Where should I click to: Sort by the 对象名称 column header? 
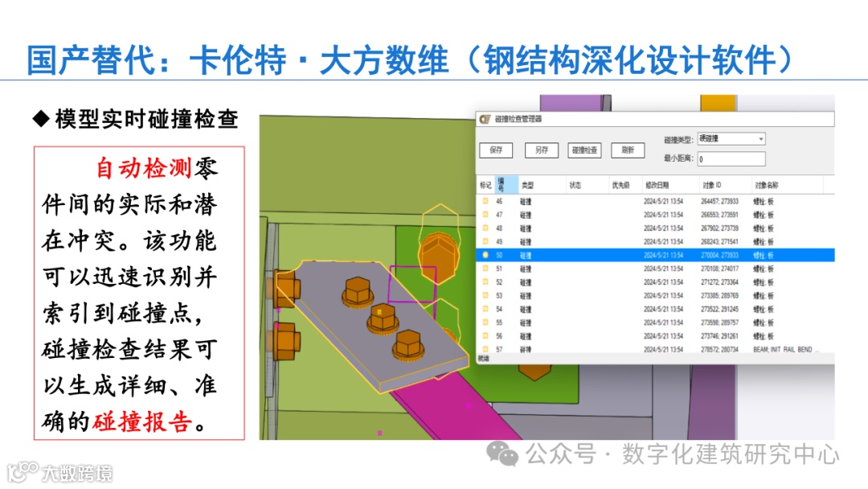click(787, 185)
